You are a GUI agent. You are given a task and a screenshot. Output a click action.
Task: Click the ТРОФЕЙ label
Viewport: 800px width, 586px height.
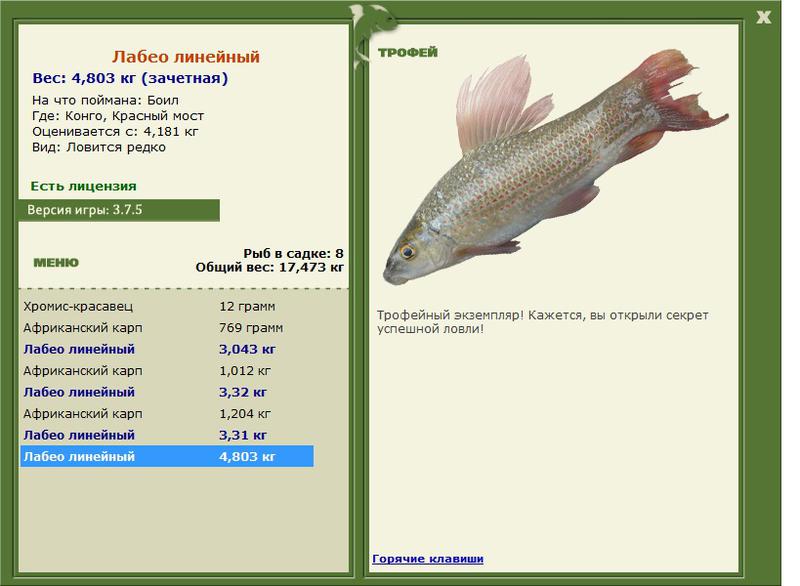pos(408,52)
